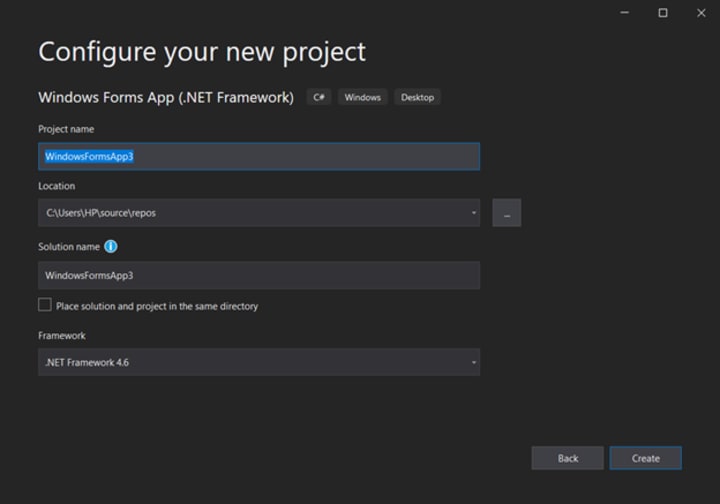Click the browse location ellipsis button

[x=507, y=213]
